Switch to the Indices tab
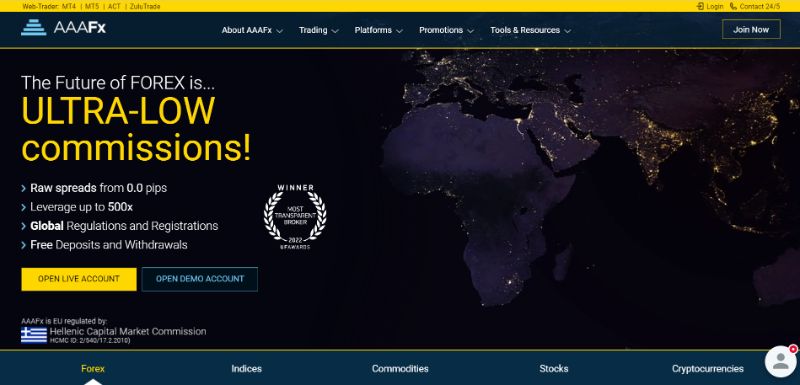This screenshot has height=385, width=800. coord(246,368)
